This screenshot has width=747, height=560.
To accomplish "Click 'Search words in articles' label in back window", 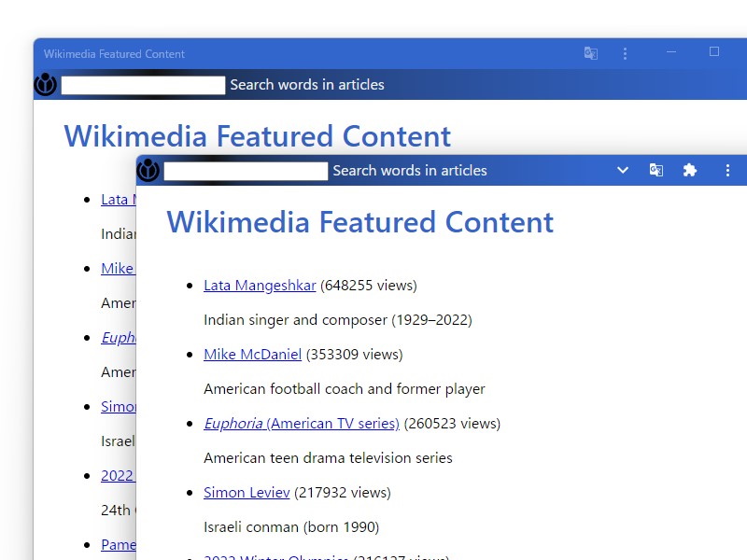I will (307, 85).
